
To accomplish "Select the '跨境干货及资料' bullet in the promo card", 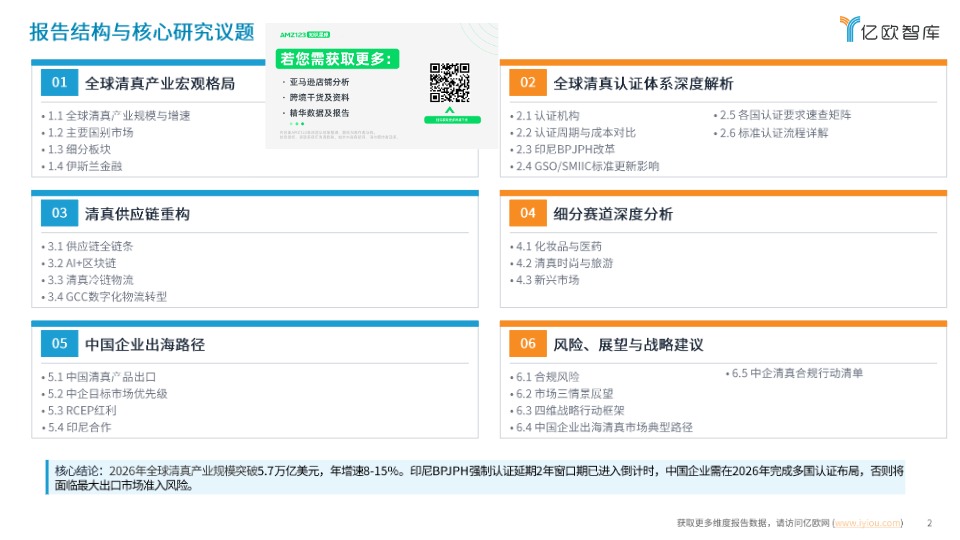I will point(319,97).
